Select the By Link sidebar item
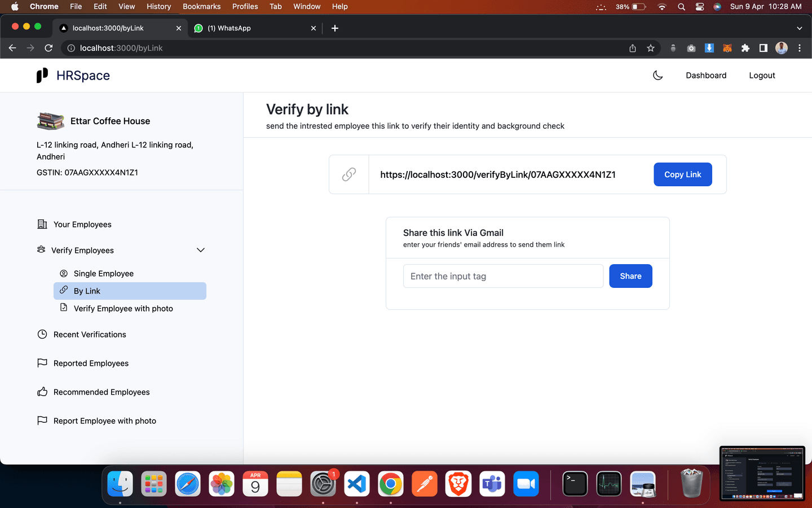The height and width of the screenshot is (508, 812). click(130, 291)
